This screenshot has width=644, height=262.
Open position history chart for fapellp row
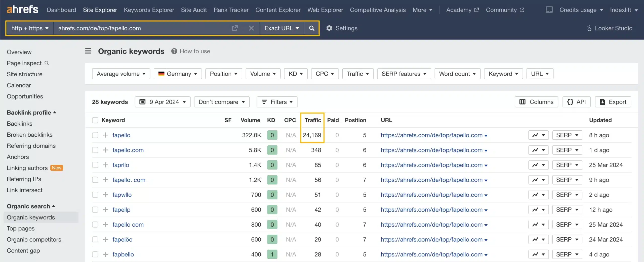click(x=538, y=209)
